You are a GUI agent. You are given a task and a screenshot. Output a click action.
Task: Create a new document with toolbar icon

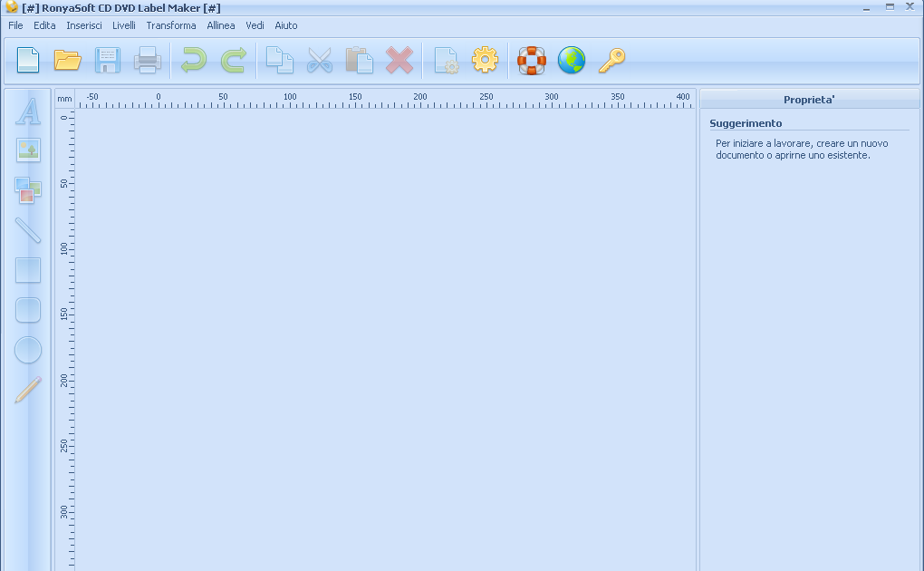point(28,60)
